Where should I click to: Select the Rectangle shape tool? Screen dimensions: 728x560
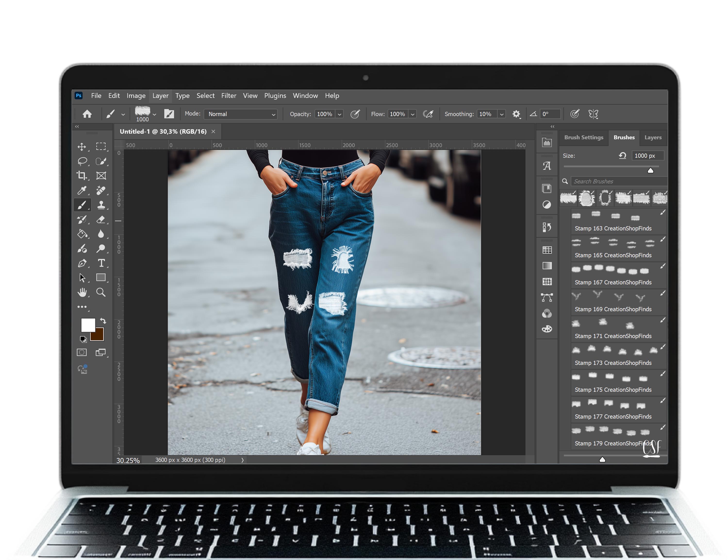101,277
